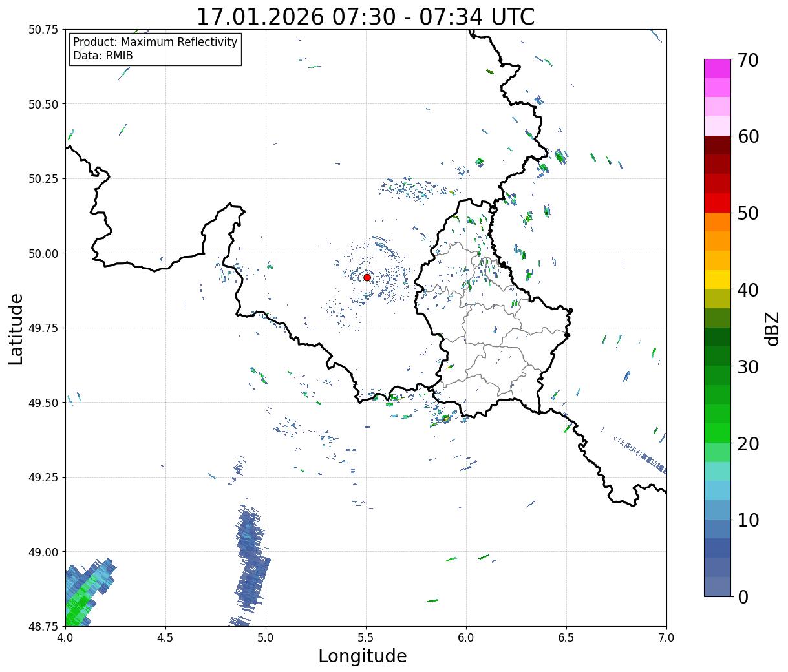Click the 40 tick label on the colorbar
The width and height of the screenshot is (788, 672).
[748, 289]
